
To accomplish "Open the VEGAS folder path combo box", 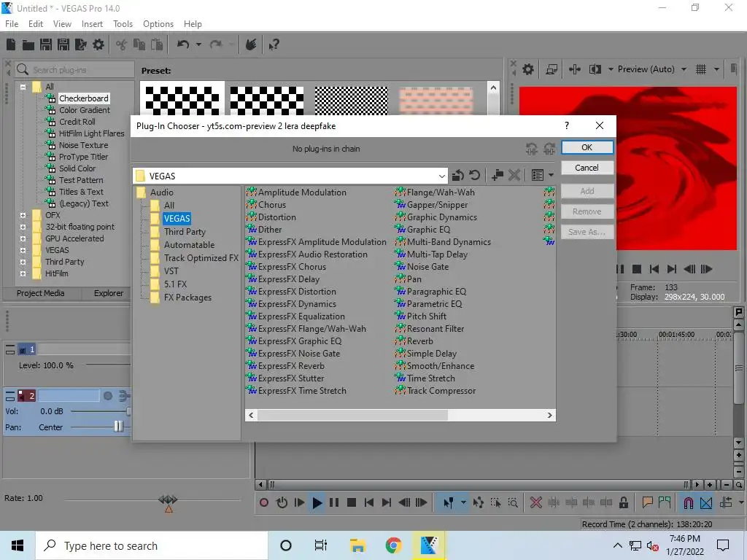I will click(290, 176).
